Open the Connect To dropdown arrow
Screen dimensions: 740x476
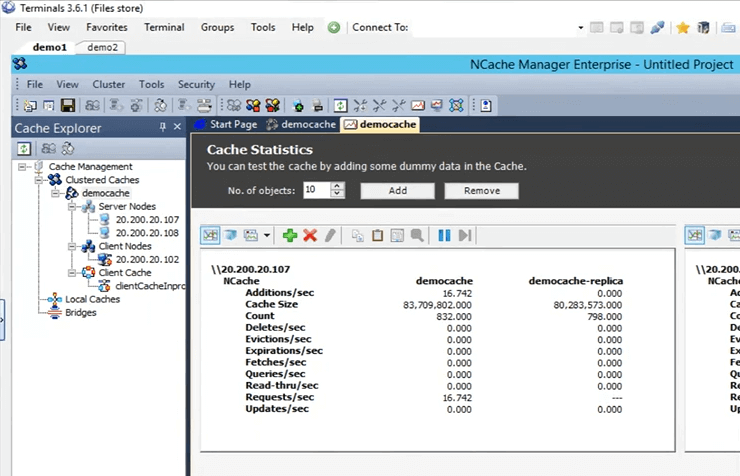point(580,28)
